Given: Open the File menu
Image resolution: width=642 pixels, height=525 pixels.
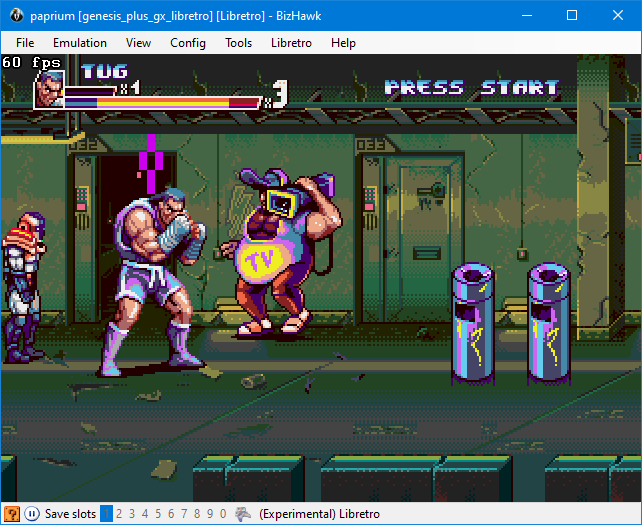Looking at the screenshot, I should pos(25,43).
